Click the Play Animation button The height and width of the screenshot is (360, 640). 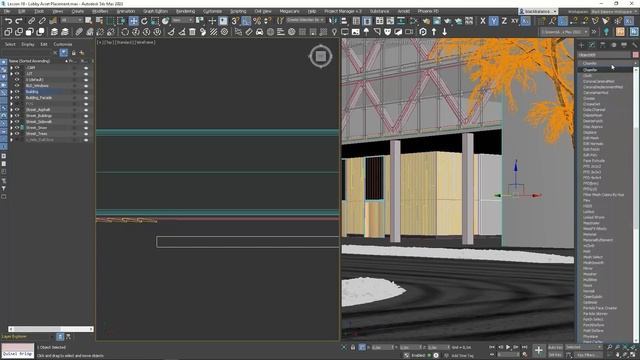tap(508, 347)
